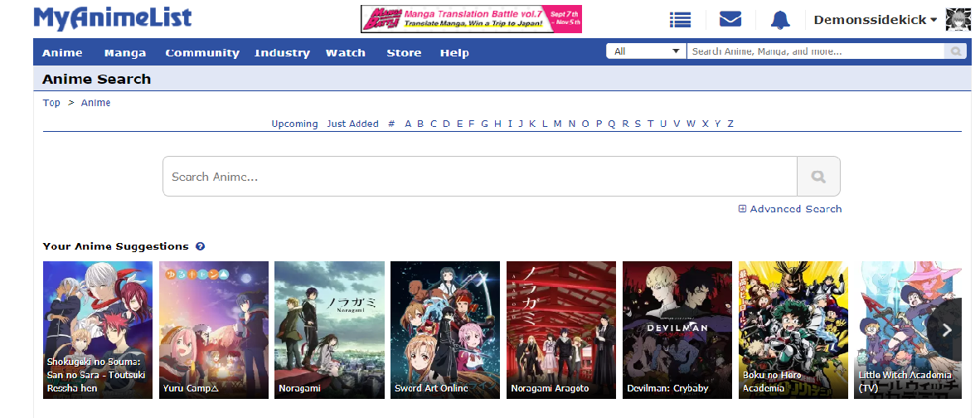Open the Boku no Hero Academia thumbnail
Image resolution: width=980 pixels, height=418 pixels.
click(x=793, y=330)
